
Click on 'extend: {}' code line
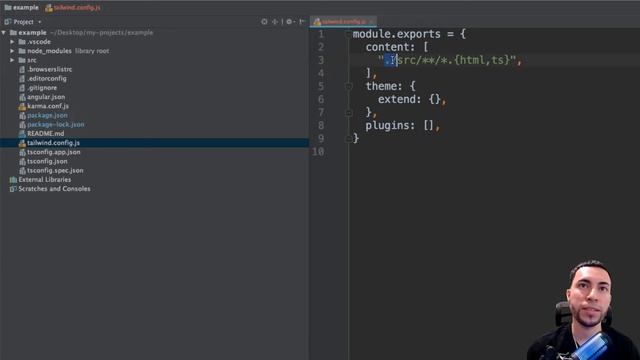pyautogui.click(x=411, y=99)
